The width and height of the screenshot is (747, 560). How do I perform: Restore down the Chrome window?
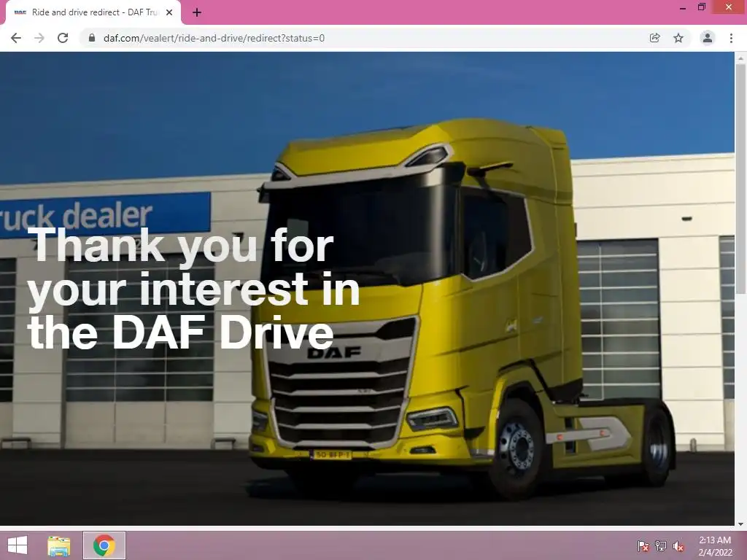(701, 7)
